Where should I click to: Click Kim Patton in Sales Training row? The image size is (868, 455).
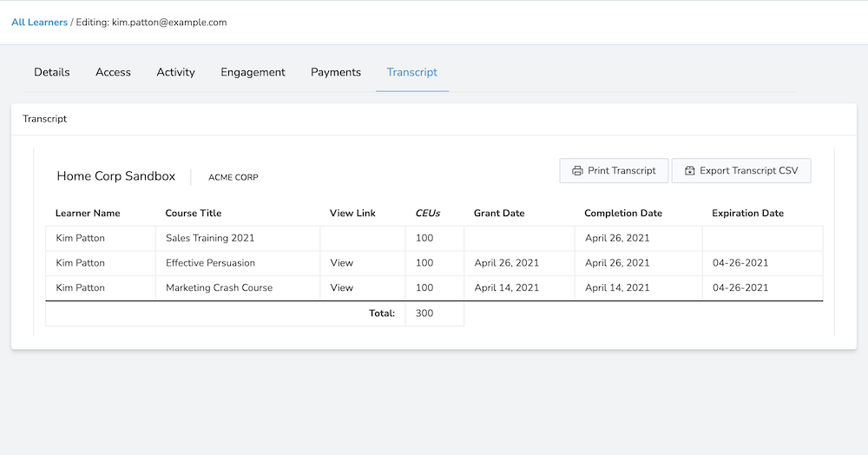(80, 238)
